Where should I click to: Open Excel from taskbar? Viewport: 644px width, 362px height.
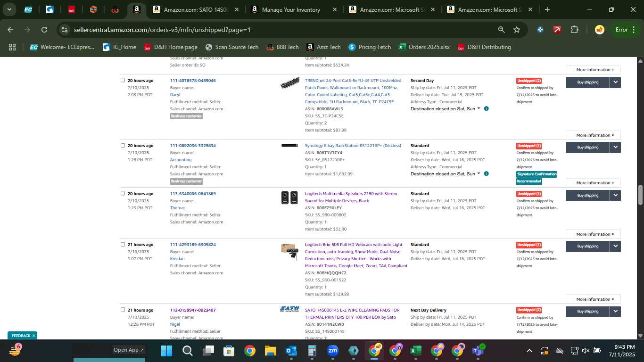click(415, 351)
